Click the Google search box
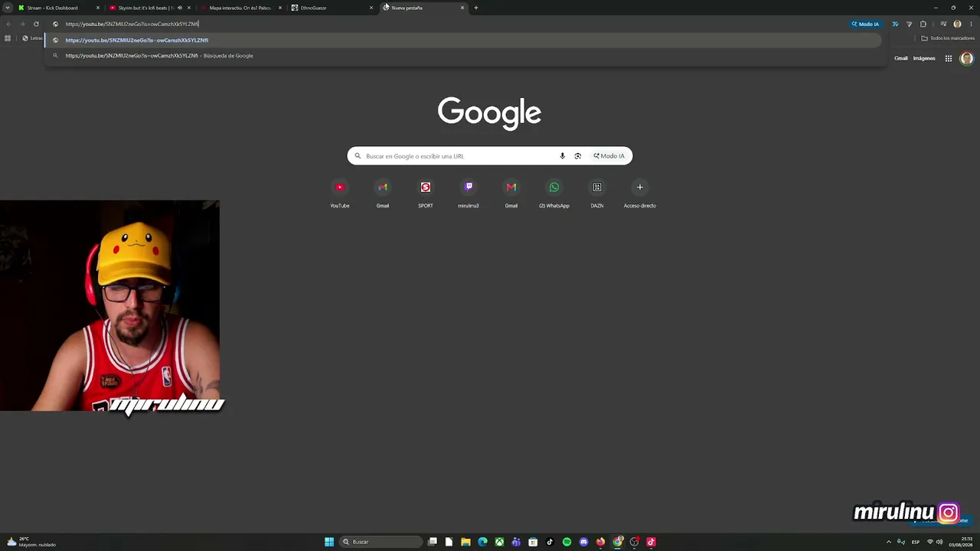980x551 pixels. pos(490,156)
